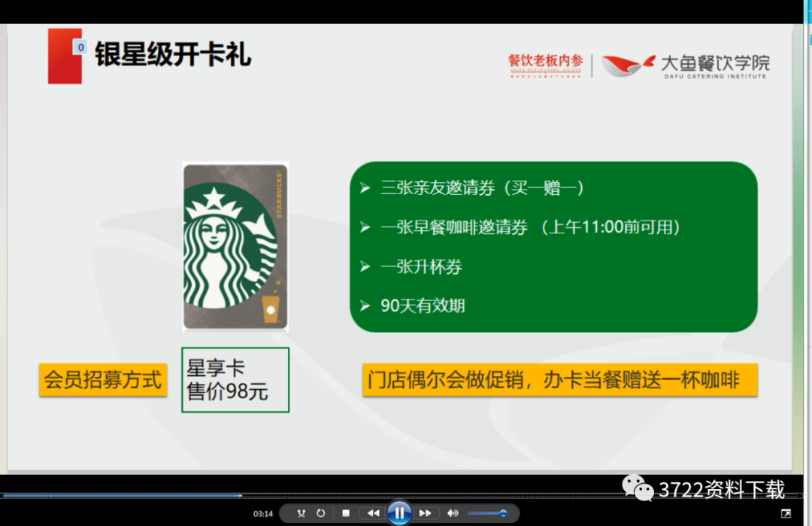The height and width of the screenshot is (526, 812).
Task: Click the 星享卡 售价98元 box
Action: 235,380
